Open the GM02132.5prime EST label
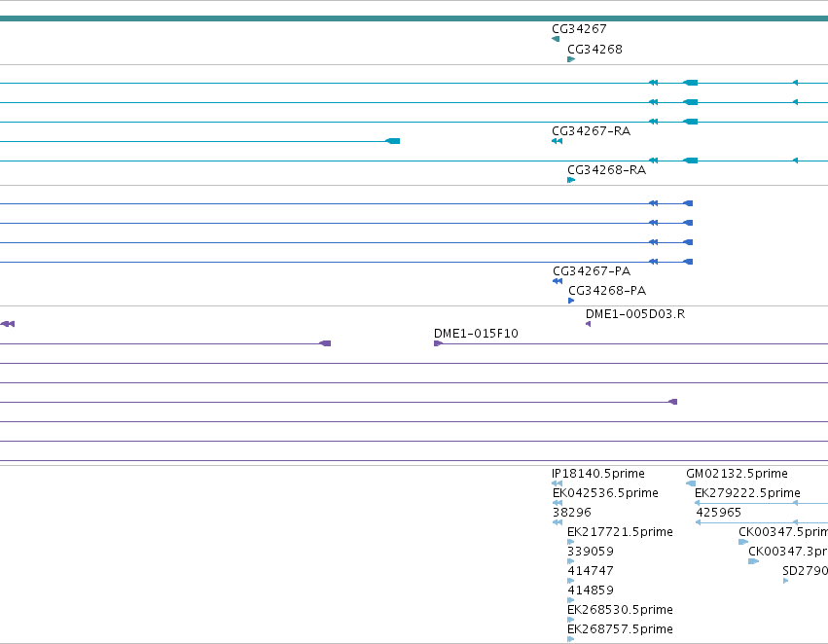 pos(737,474)
